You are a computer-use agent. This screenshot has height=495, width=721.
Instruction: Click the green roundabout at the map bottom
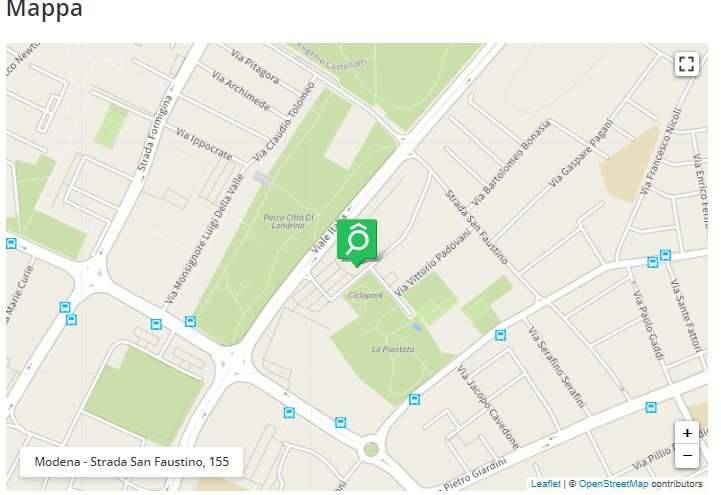click(x=371, y=449)
